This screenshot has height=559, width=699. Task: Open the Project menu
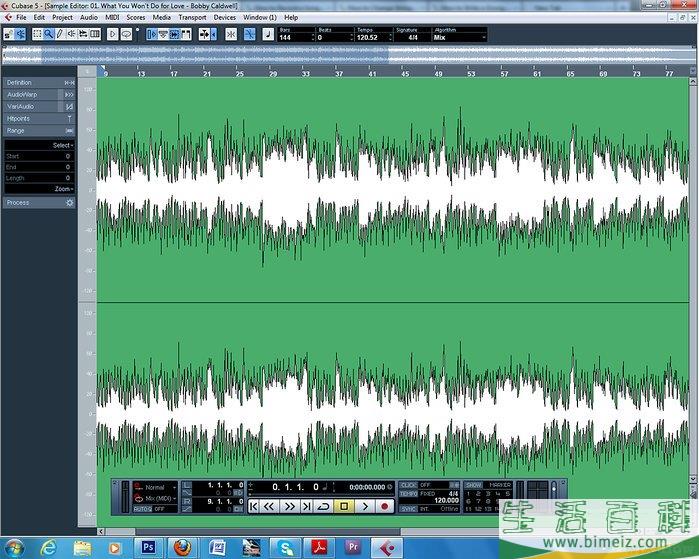tap(62, 17)
